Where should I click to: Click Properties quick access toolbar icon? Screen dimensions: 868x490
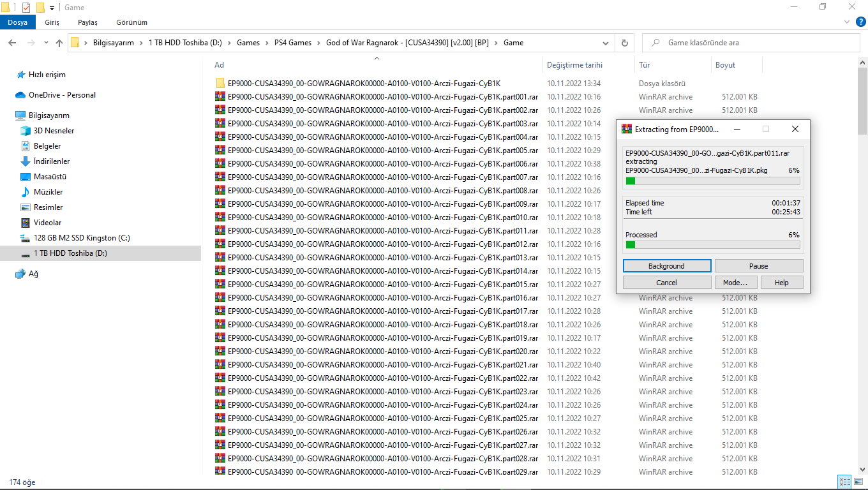(x=26, y=8)
